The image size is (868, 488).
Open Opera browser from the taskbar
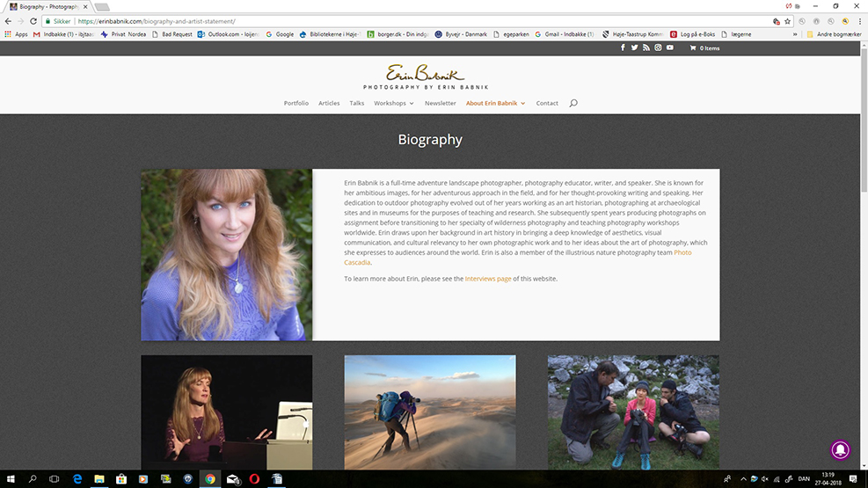point(254,479)
